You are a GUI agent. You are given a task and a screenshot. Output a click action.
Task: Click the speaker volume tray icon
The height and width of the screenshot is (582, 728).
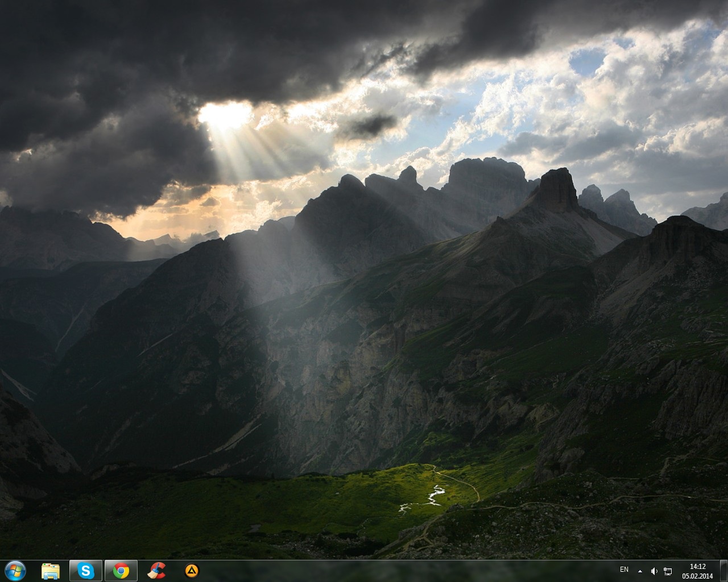coord(654,571)
